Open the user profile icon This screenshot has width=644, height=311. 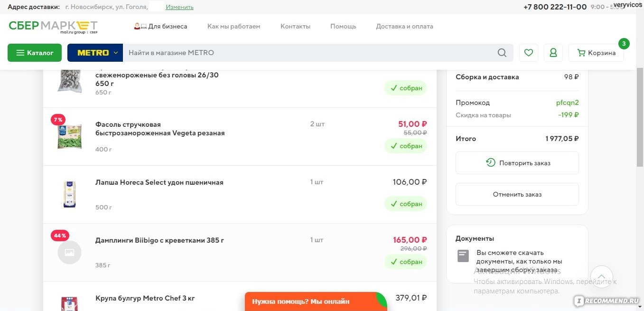[x=553, y=53]
